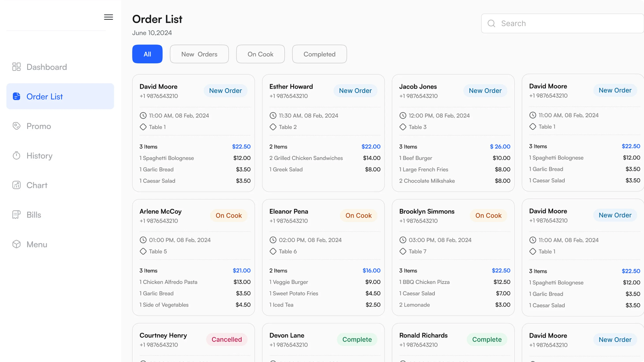Filter orders by On Cook
Viewport: 644px width, 362px height.
[x=260, y=54]
